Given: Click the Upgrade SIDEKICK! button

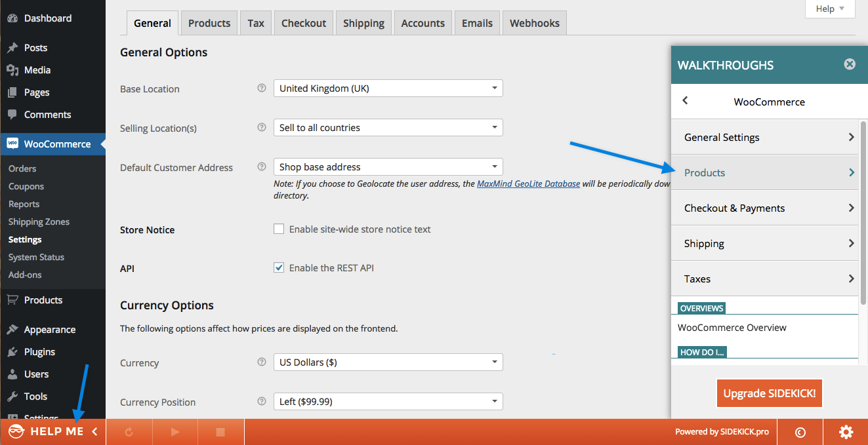Looking at the screenshot, I should point(769,393).
